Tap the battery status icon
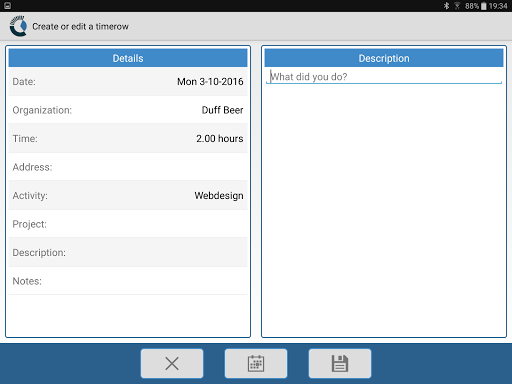Image resolution: width=512 pixels, height=384 pixels. pyautogui.click(x=484, y=6)
